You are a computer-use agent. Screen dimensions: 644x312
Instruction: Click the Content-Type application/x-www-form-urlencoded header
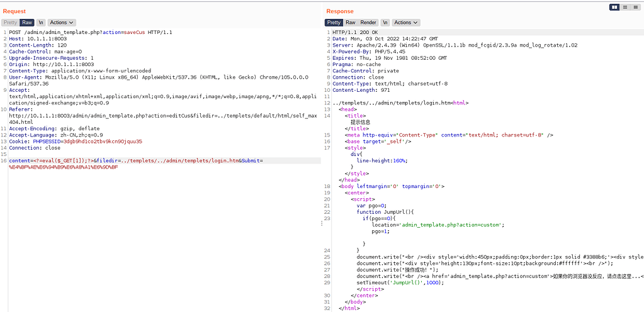80,70
